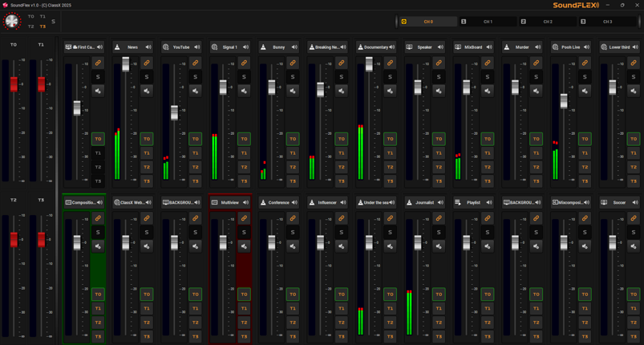Toggle Solo on the Signal 1 channel
Screen dimensions: 644x345
pyautogui.click(x=244, y=77)
